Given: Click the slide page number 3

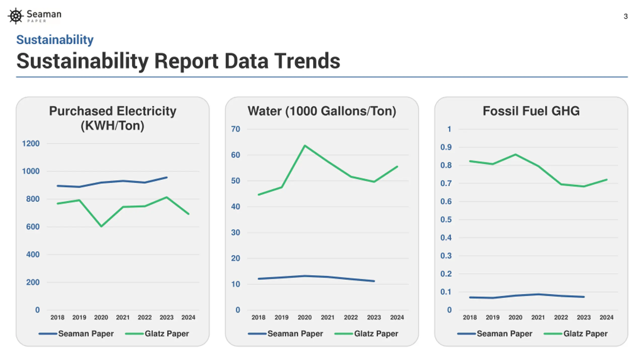Looking at the screenshot, I should (626, 17).
